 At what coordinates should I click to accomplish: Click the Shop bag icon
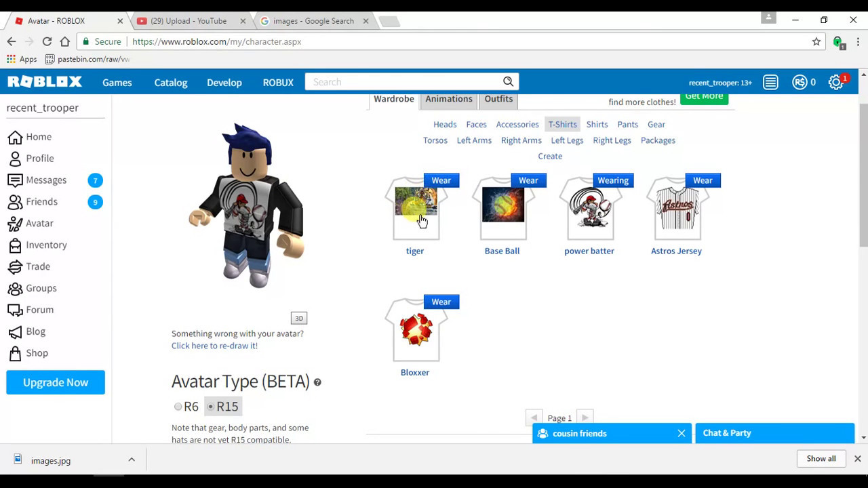point(15,353)
